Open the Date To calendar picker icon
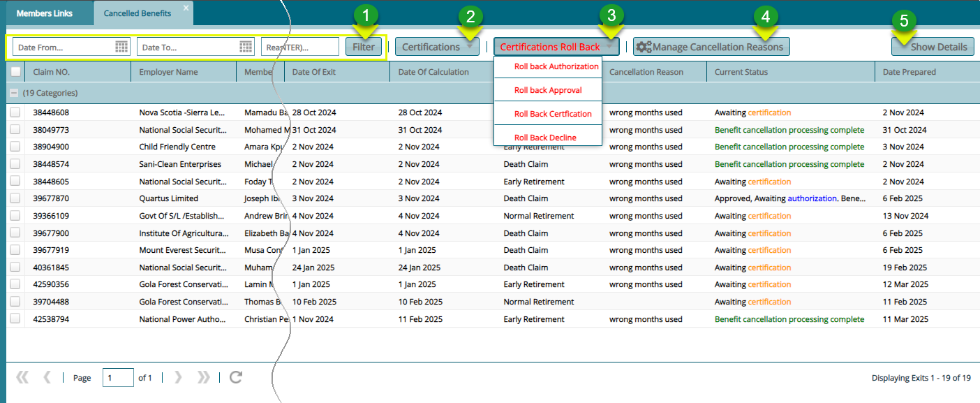The height and width of the screenshot is (403, 980). (246, 47)
